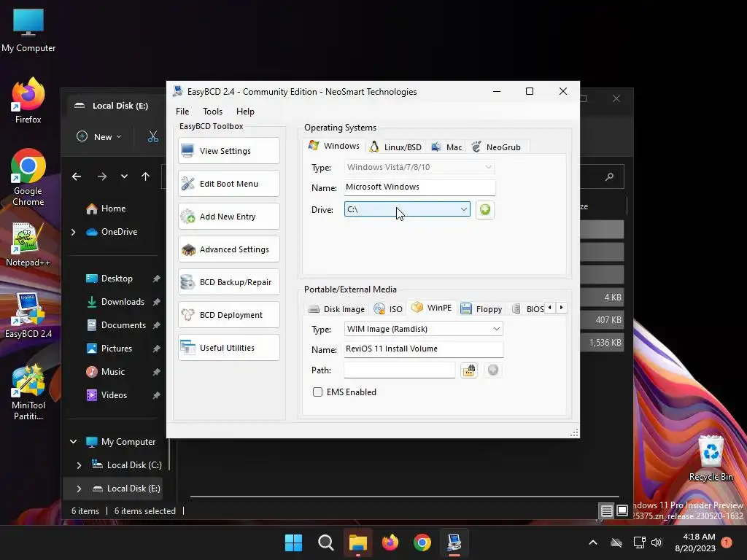Go up one folder in Explorer
Image resolution: width=747 pixels, height=560 pixels.
146,176
